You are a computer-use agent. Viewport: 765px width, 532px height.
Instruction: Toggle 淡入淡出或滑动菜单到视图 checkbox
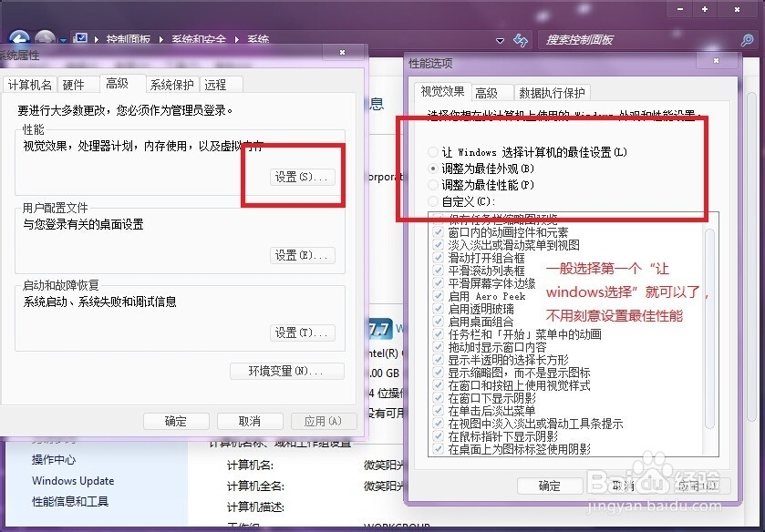click(x=438, y=245)
